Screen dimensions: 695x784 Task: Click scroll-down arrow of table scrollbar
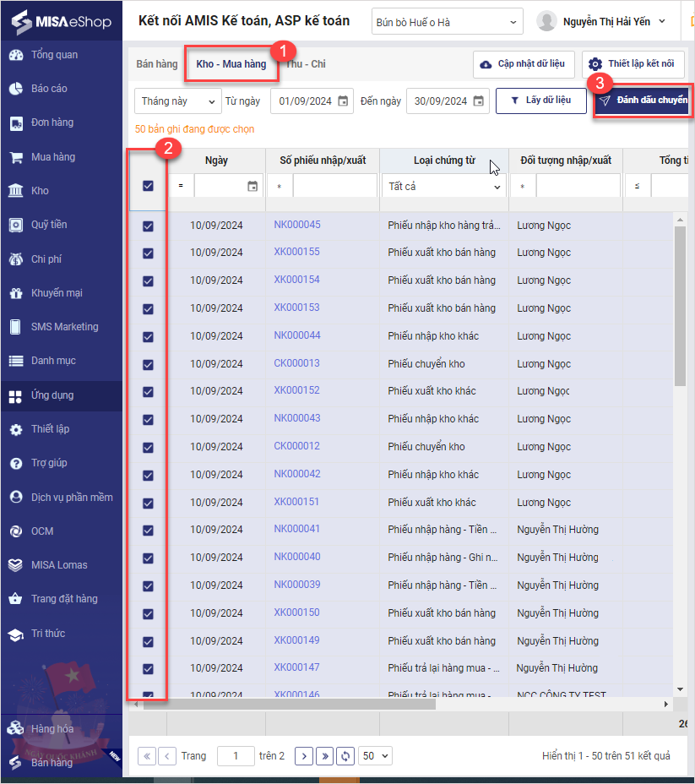click(680, 689)
